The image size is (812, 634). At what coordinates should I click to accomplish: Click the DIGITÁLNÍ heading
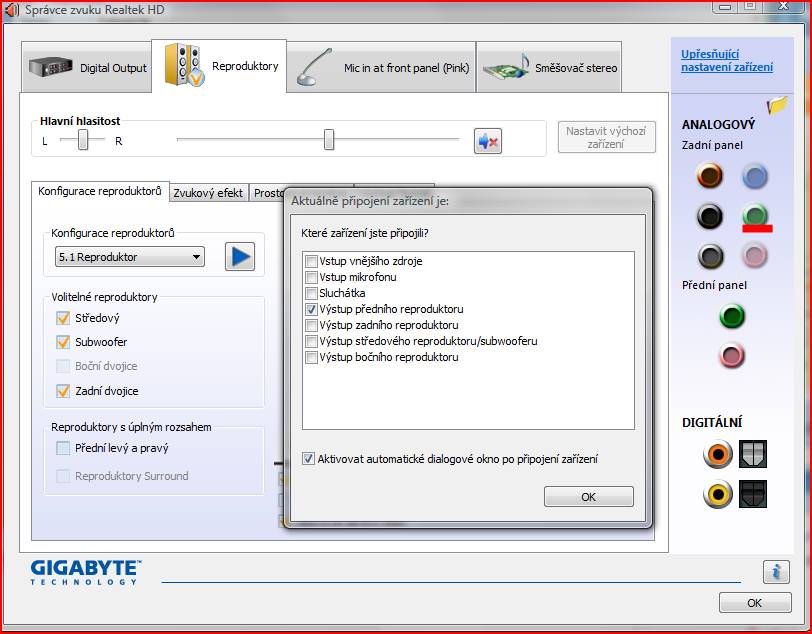pos(712,423)
